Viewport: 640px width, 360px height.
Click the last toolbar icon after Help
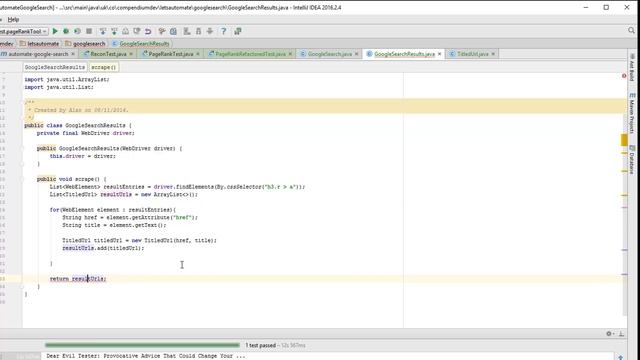(x=238, y=31)
